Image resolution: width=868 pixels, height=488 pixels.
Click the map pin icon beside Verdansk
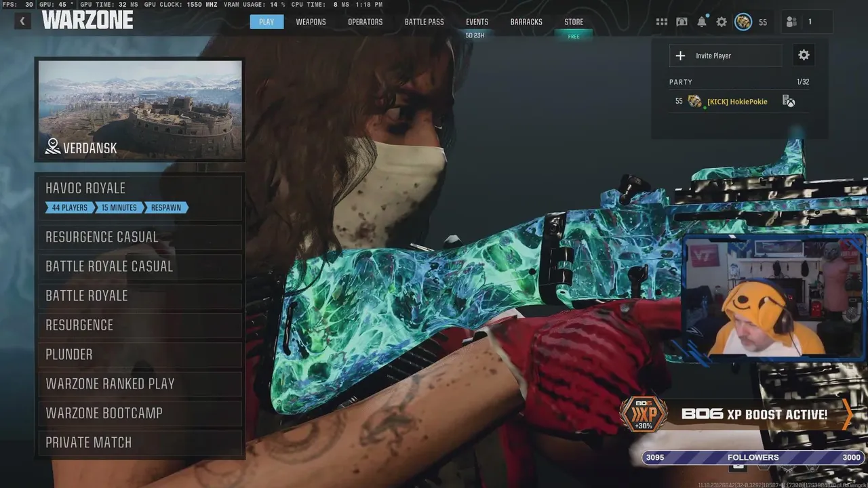[x=53, y=146]
